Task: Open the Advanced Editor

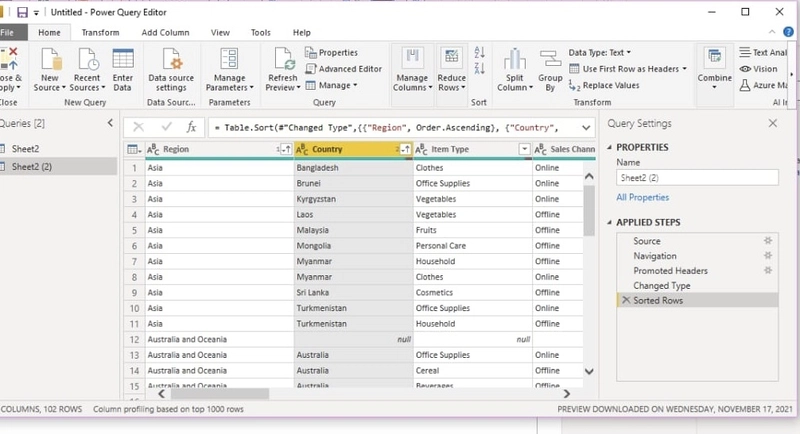Action: (x=343, y=69)
